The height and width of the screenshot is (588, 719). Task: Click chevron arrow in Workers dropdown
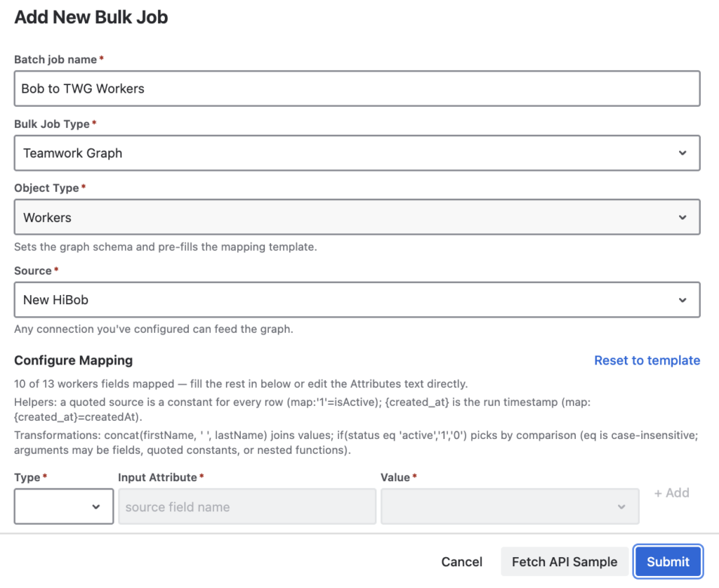pyautogui.click(x=682, y=217)
